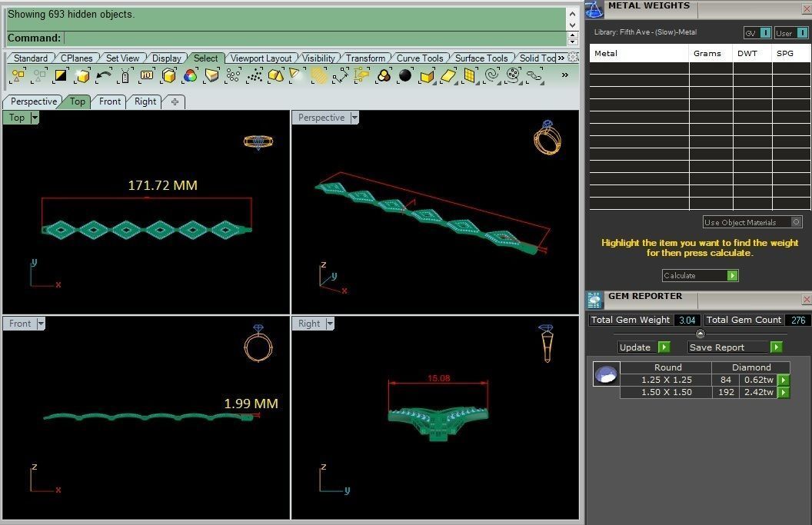This screenshot has height=525, width=812.
Task: Click the Select Meshes grid icon
Action: click(470, 76)
